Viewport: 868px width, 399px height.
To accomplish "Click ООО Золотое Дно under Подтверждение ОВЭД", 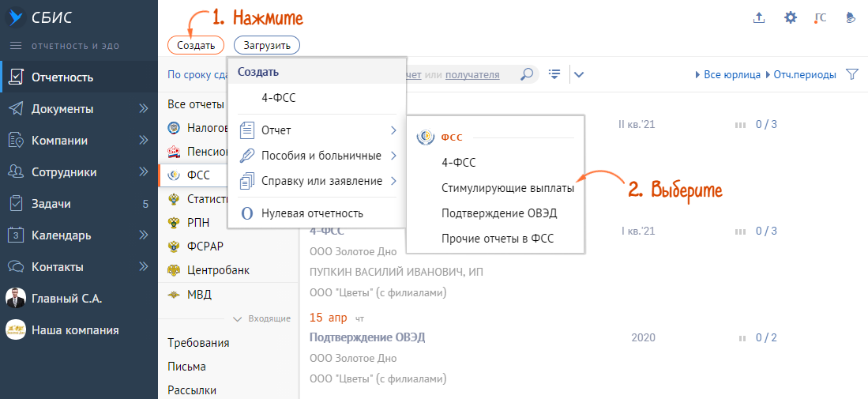I will pyautogui.click(x=352, y=359).
